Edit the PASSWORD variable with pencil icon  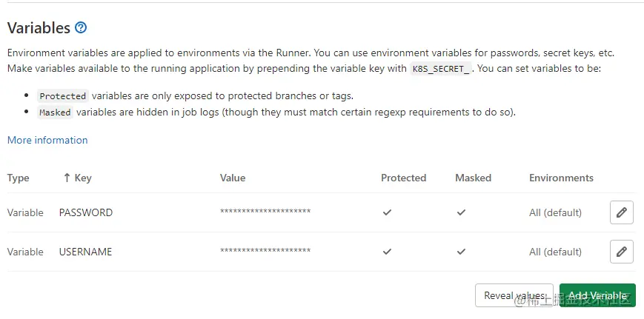coord(622,212)
